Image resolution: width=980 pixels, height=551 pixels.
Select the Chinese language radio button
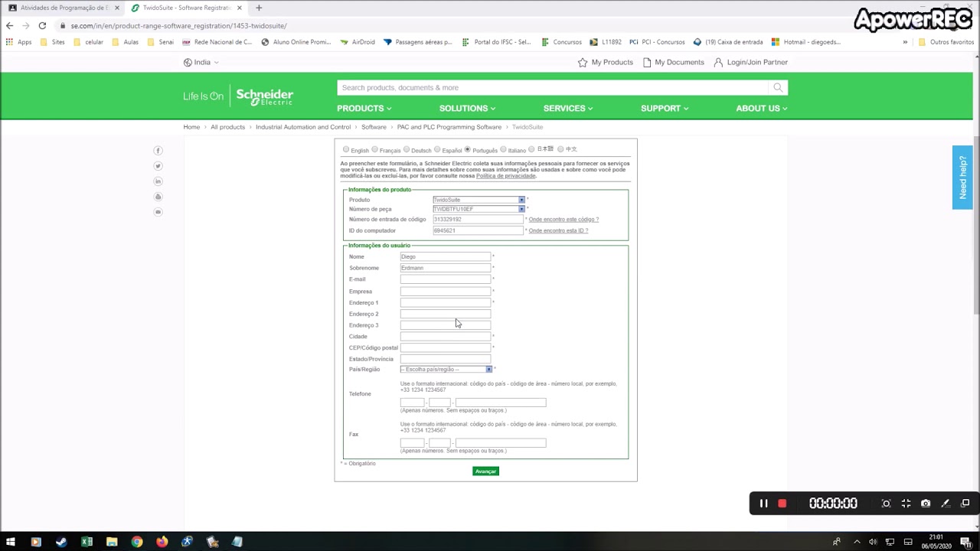pyautogui.click(x=560, y=149)
